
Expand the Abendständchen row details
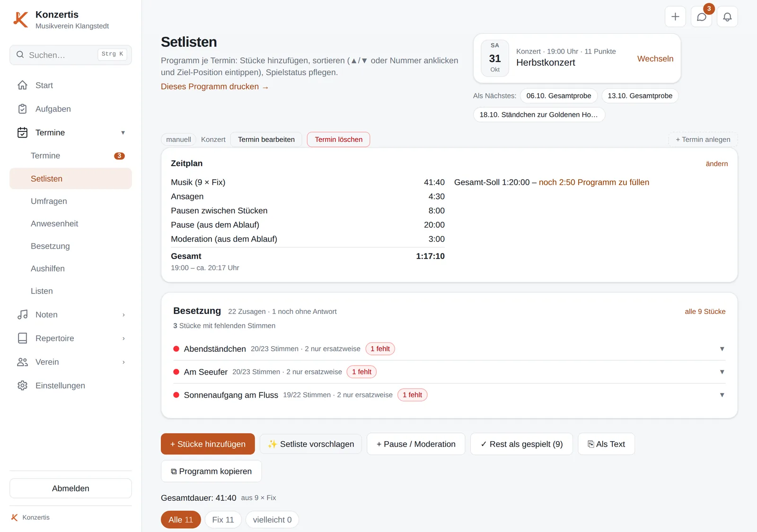point(722,349)
